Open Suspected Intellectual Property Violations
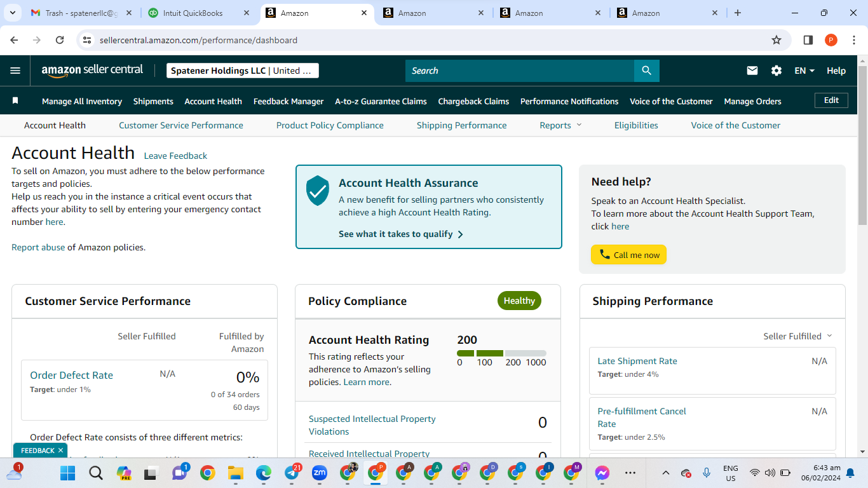This screenshot has height=488, width=868. [372, 425]
